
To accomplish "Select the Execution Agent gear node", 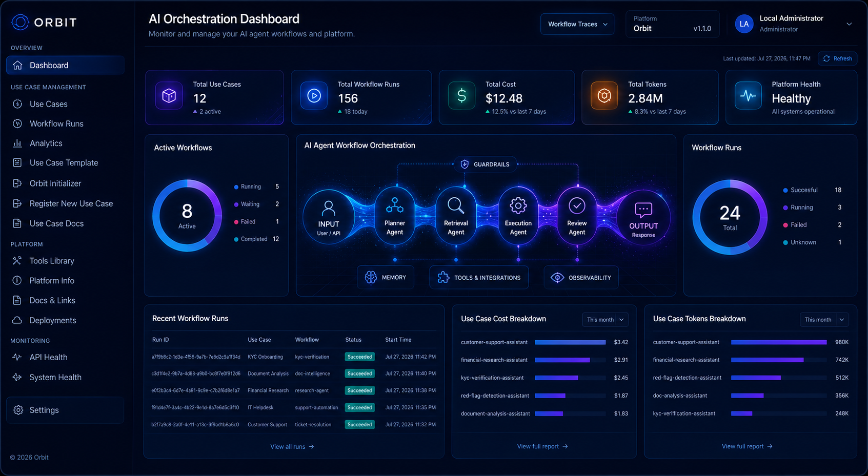I will 518,215.
